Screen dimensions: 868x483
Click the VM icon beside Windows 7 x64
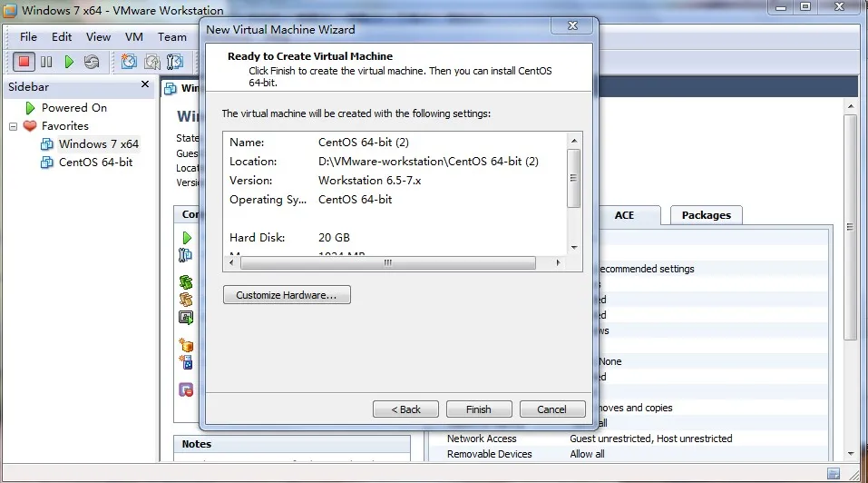tap(47, 144)
